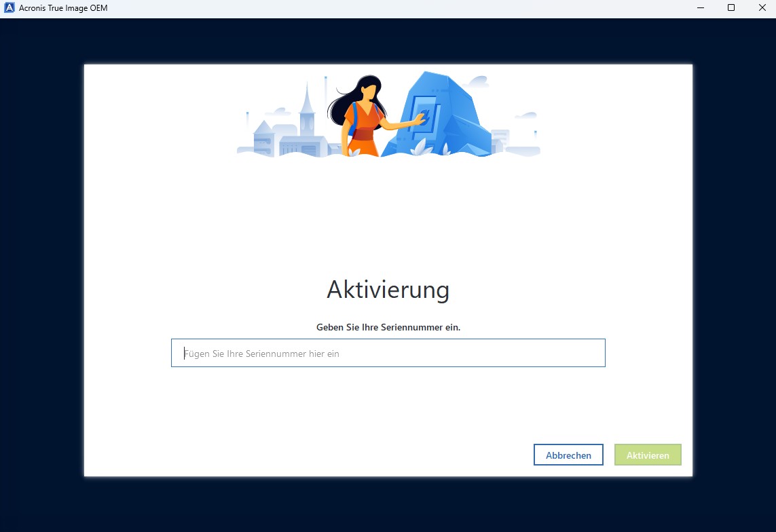This screenshot has width=776, height=532.
Task: Click the 'Acronis True Image OEM' title text
Action: click(63, 8)
